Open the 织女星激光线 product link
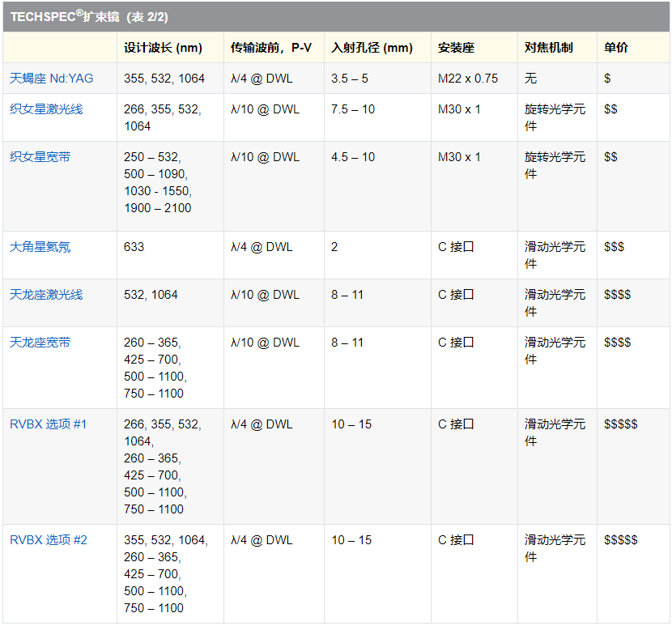This screenshot has height=626, width=672. click(x=46, y=109)
